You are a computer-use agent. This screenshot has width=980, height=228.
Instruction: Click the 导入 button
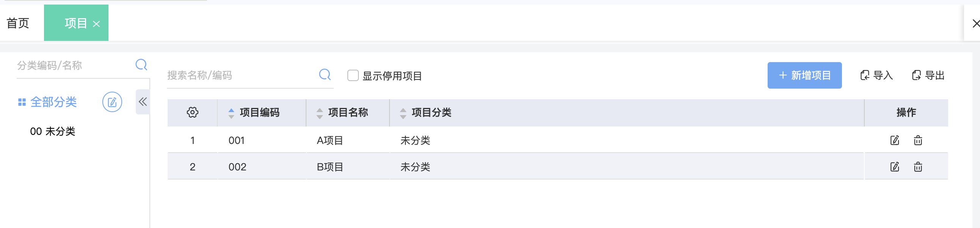[876, 75]
